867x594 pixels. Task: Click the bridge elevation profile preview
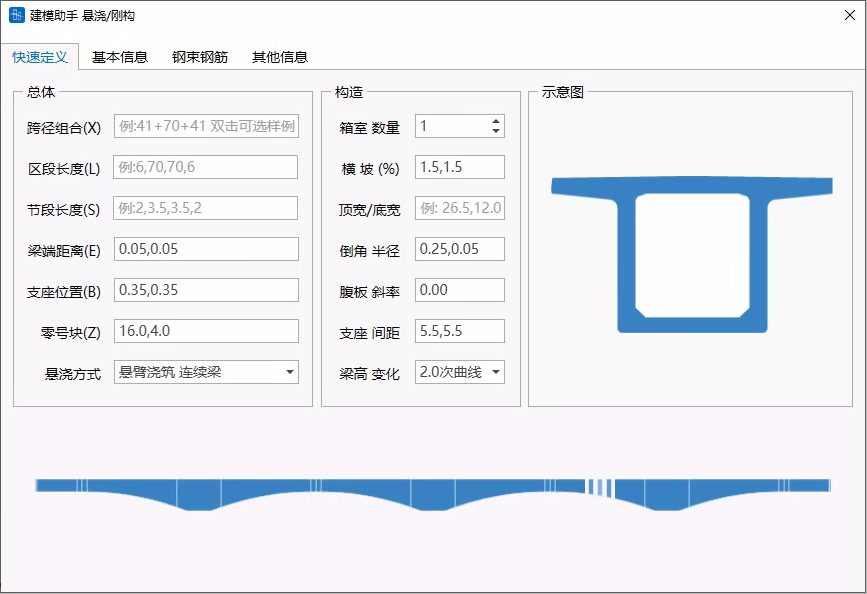tap(433, 494)
